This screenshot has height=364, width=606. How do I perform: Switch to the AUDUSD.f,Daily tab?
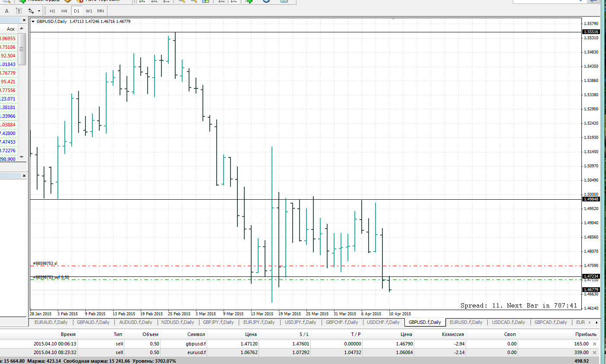point(136,322)
